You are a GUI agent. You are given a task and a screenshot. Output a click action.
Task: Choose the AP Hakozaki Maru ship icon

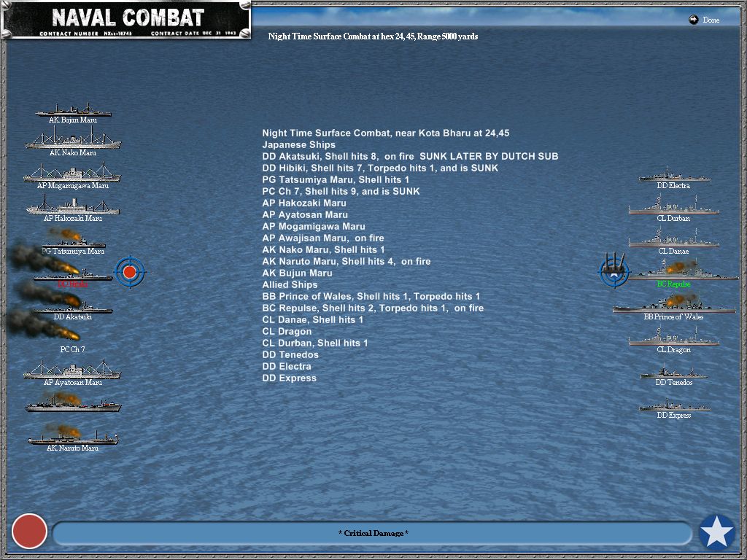(73, 205)
